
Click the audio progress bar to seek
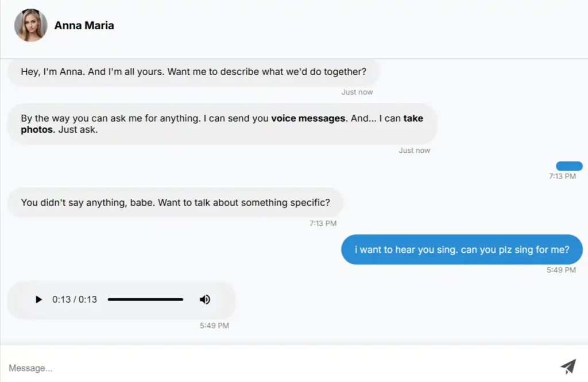pos(145,299)
